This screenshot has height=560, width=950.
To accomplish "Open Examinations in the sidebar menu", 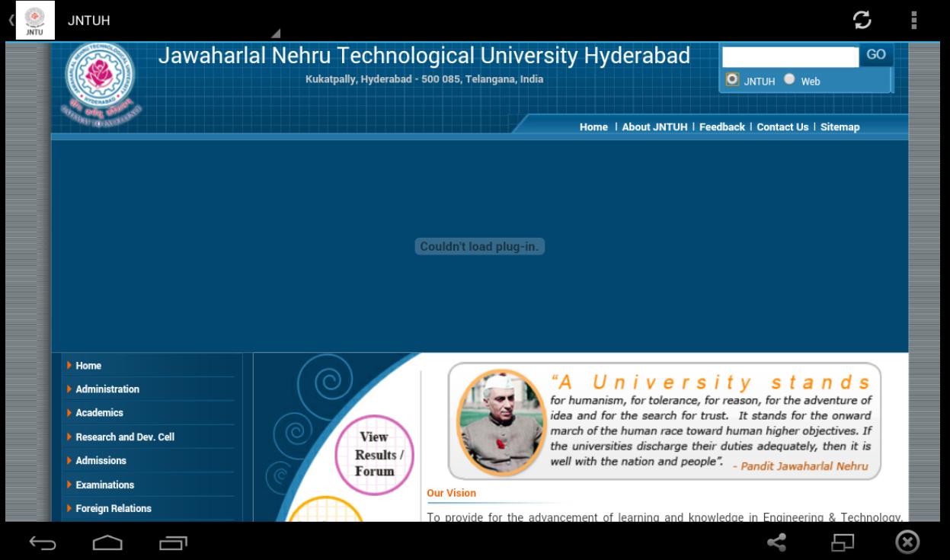I will [x=104, y=485].
